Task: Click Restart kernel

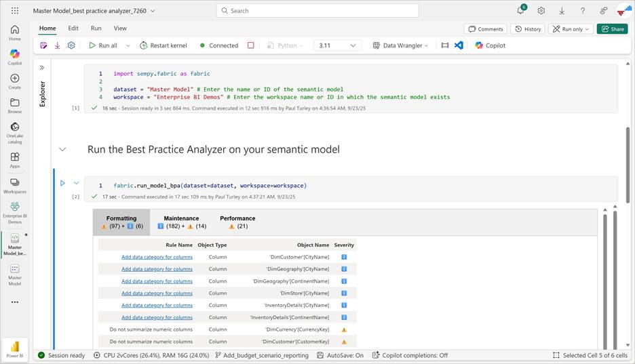Action: [x=163, y=45]
